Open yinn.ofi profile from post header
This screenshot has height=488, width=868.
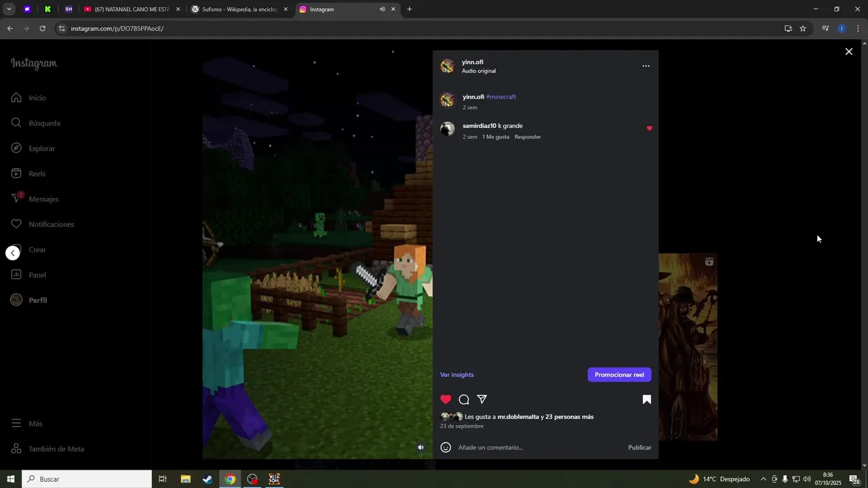pos(473,62)
